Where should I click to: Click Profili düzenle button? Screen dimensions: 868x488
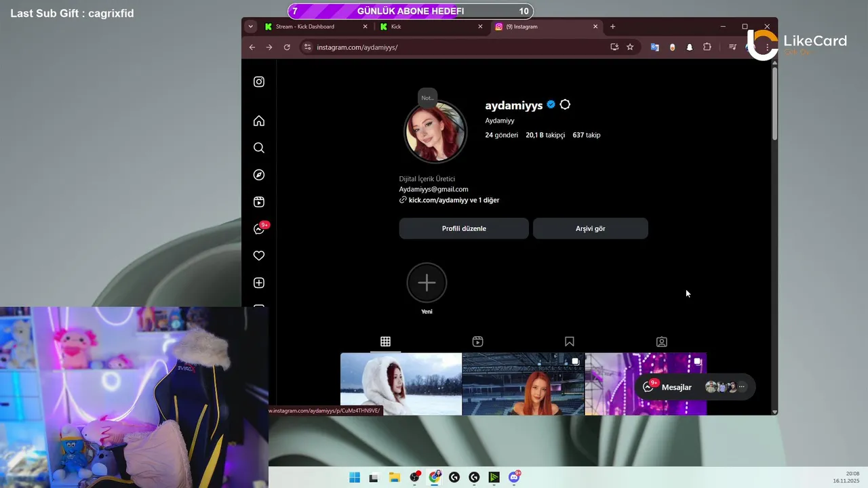[464, 228]
